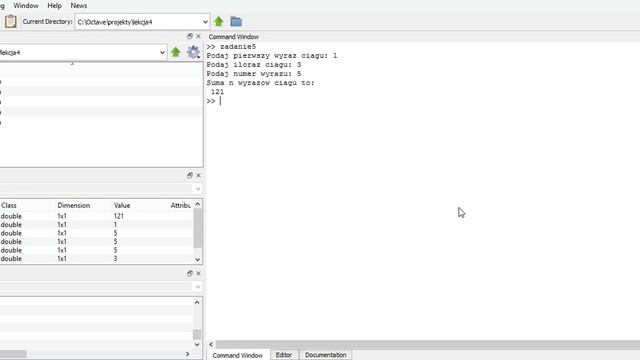The image size is (640, 360).
Task: Click the workspace vertical scrollbar thumb
Action: point(198,229)
